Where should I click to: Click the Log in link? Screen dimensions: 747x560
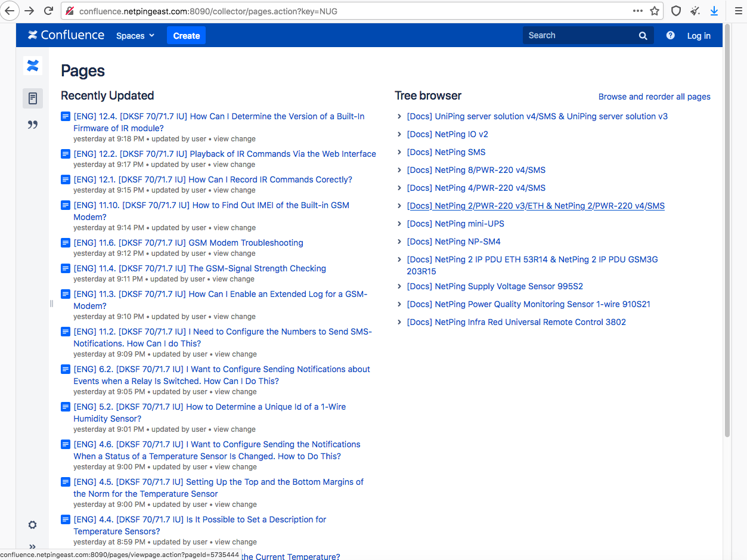coord(699,36)
